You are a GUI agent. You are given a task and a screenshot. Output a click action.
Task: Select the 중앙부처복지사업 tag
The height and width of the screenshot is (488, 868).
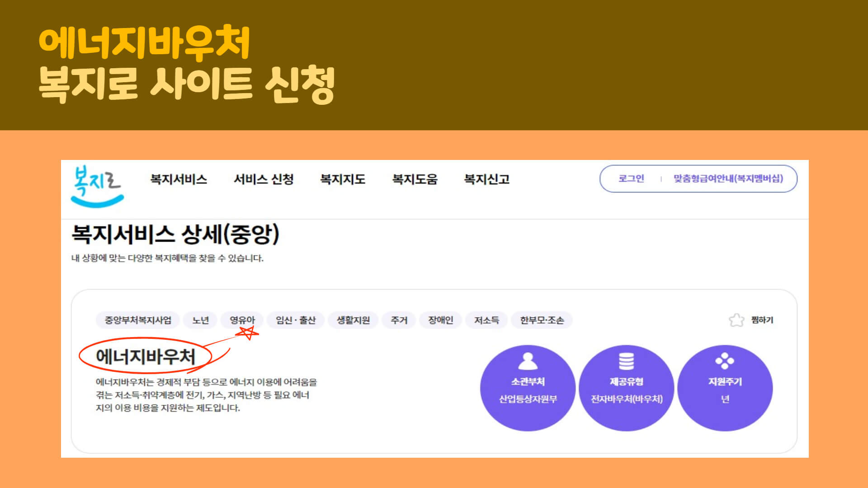point(138,320)
